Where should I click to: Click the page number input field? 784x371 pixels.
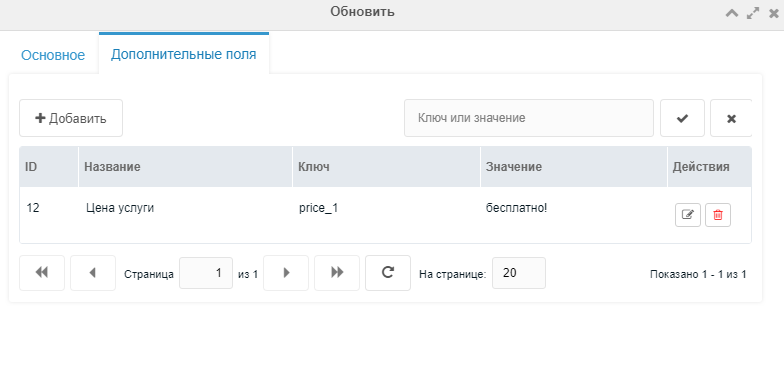pos(206,273)
